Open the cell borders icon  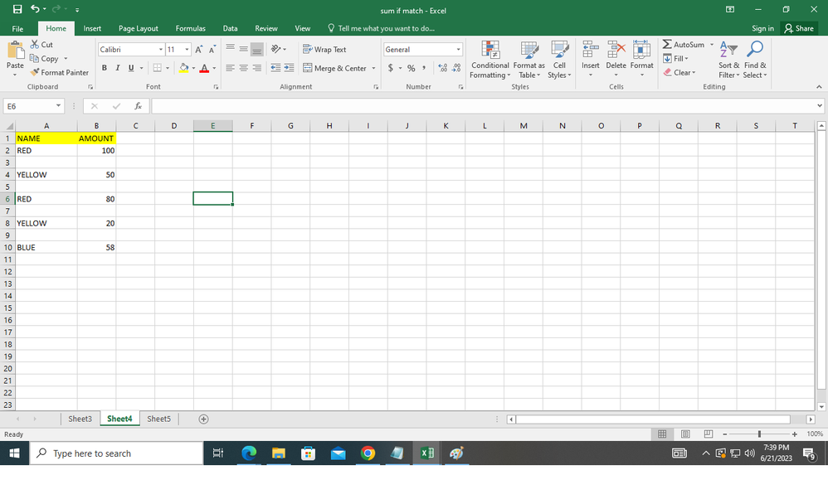pyautogui.click(x=158, y=67)
